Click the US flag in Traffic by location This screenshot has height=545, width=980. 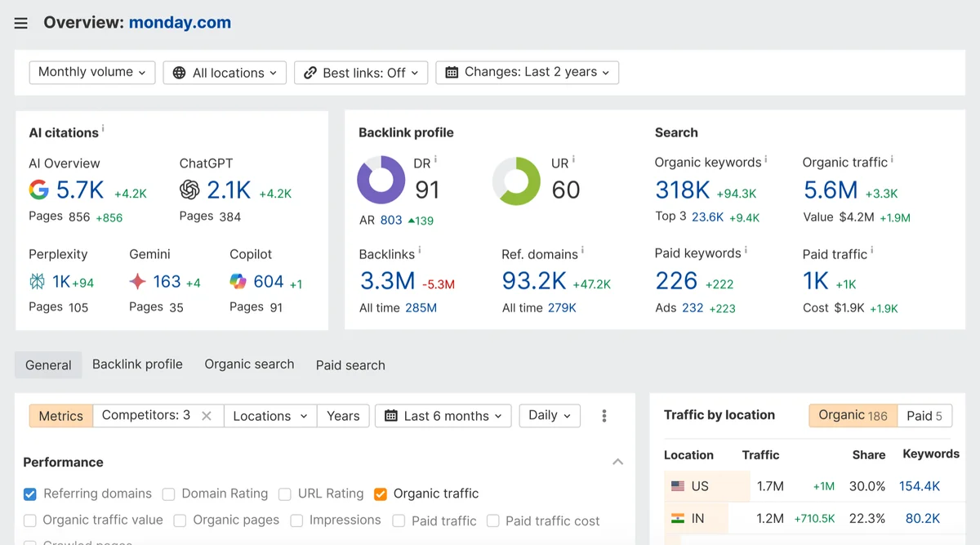(x=678, y=485)
